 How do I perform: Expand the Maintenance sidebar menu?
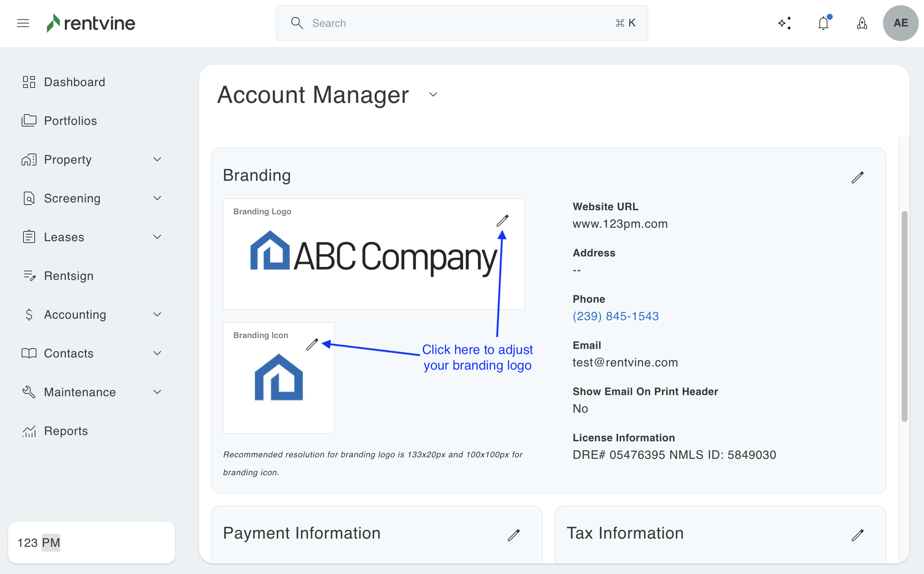point(157,392)
